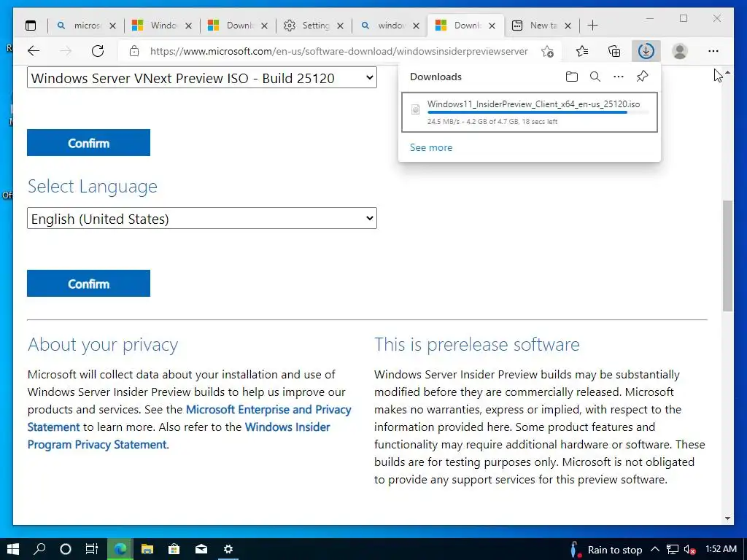The height and width of the screenshot is (560, 747).
Task: Refresh the current page
Action: click(x=98, y=51)
